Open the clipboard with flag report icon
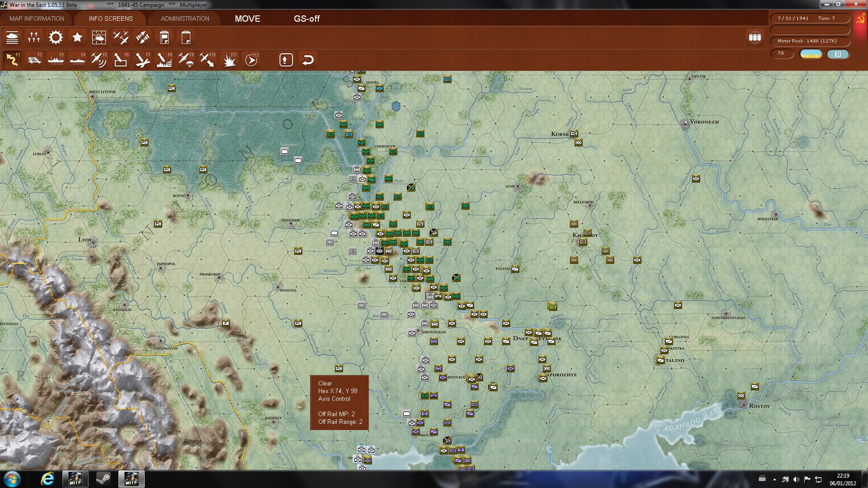Screen dimensions: 868x488 pos(164,38)
